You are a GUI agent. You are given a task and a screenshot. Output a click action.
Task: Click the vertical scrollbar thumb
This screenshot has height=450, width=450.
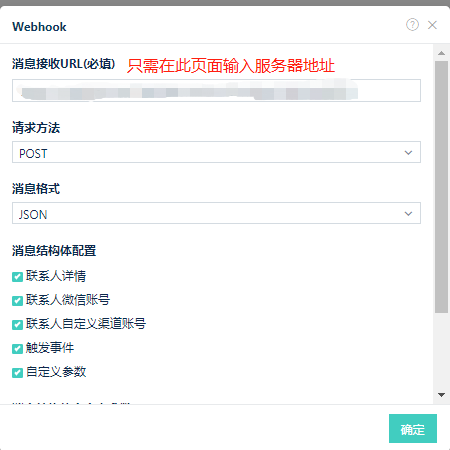(441, 187)
